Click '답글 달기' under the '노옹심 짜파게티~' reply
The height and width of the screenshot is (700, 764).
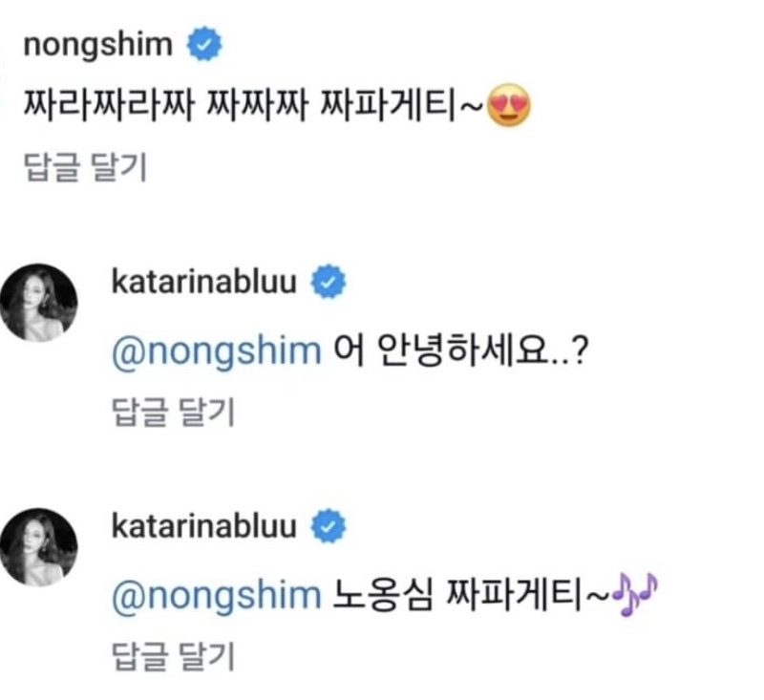click(172, 656)
